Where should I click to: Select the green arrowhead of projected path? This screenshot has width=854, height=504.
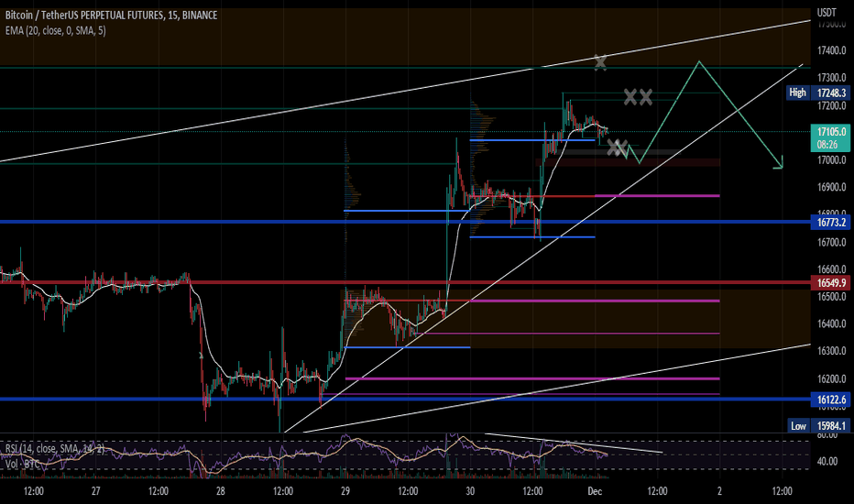pyautogui.click(x=778, y=163)
